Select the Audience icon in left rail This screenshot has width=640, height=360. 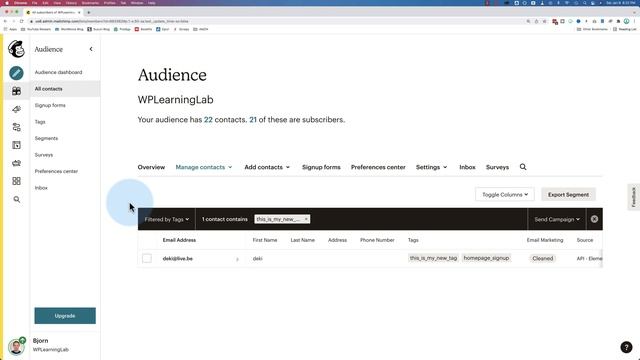click(16, 91)
